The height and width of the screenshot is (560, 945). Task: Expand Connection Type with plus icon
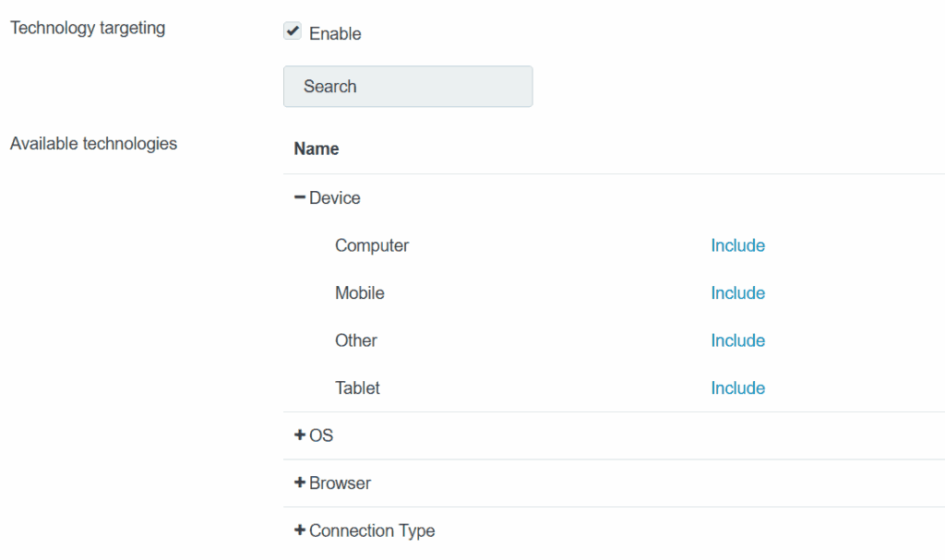299,530
